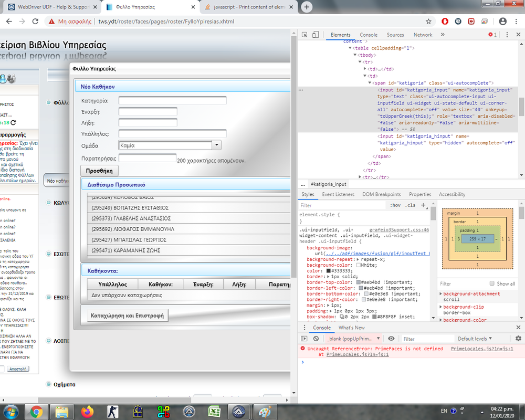525x420 pixels.
Task: Select employee ΓΛΑΒΕΛΗΣ ΑΝΑΣΤΑΣΙΟΣ in list
Action: point(189,218)
